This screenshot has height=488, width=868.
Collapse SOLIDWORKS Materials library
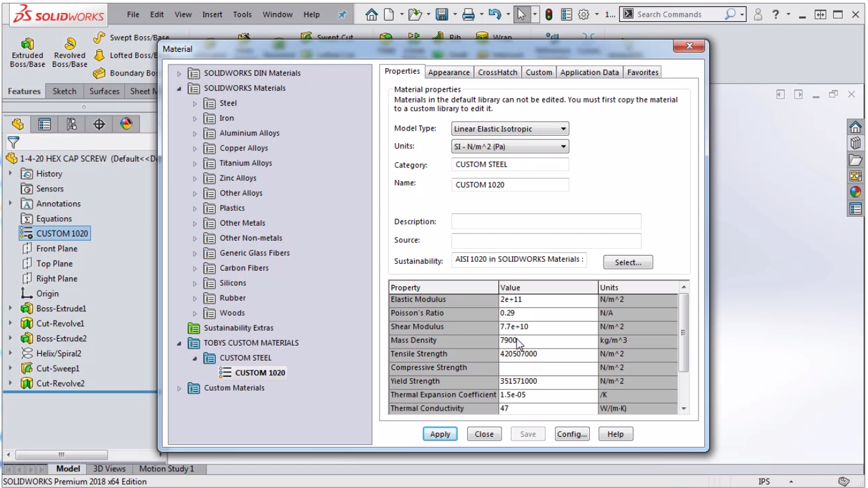pyautogui.click(x=179, y=89)
